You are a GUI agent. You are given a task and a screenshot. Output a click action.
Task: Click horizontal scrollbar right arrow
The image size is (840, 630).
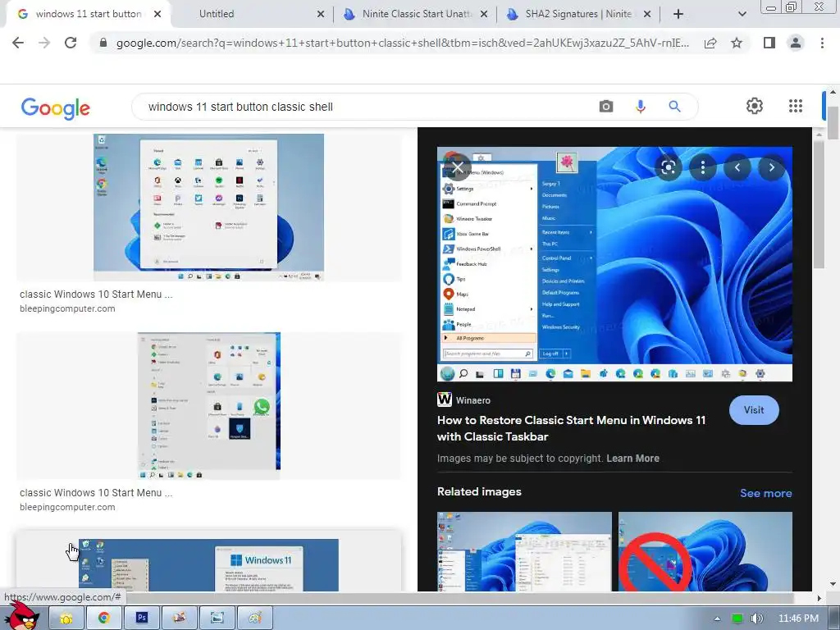click(x=819, y=598)
